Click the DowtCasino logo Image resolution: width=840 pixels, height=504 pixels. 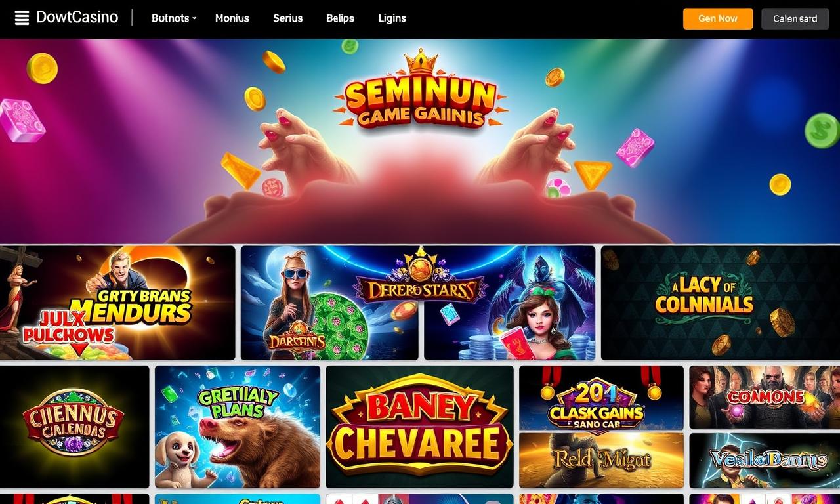77,18
